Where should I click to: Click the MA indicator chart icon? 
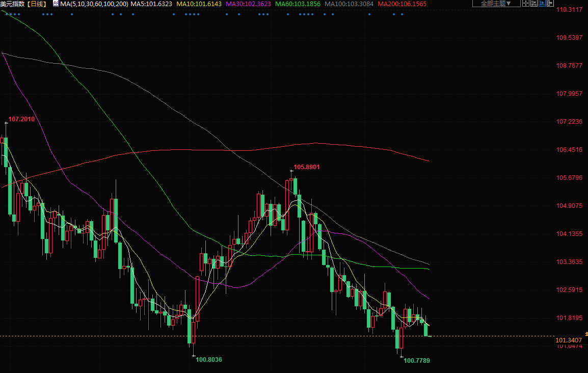(x=56, y=4)
